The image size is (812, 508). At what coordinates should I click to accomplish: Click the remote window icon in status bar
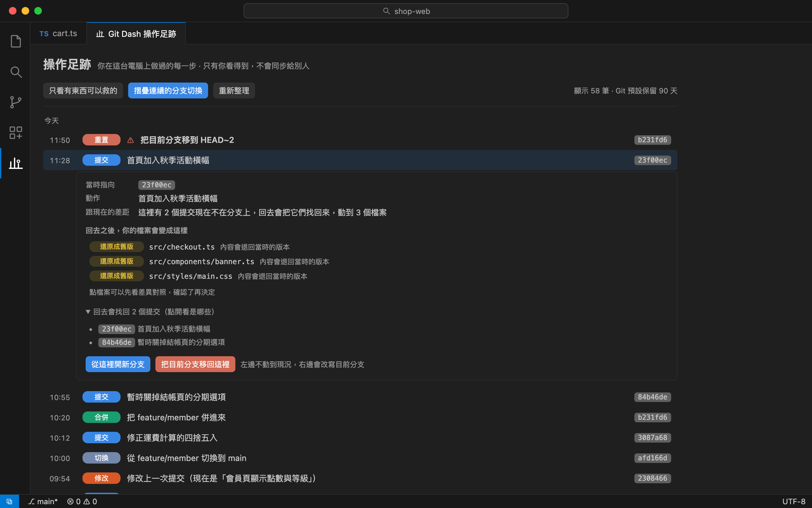tap(10, 501)
